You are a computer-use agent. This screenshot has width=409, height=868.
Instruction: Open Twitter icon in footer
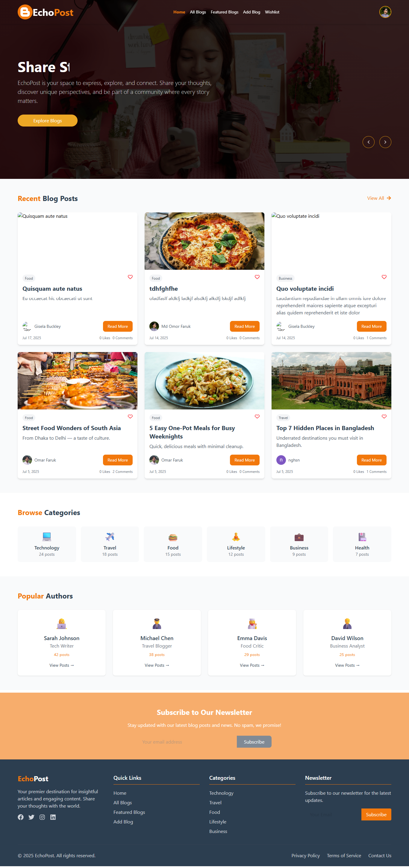click(x=31, y=817)
